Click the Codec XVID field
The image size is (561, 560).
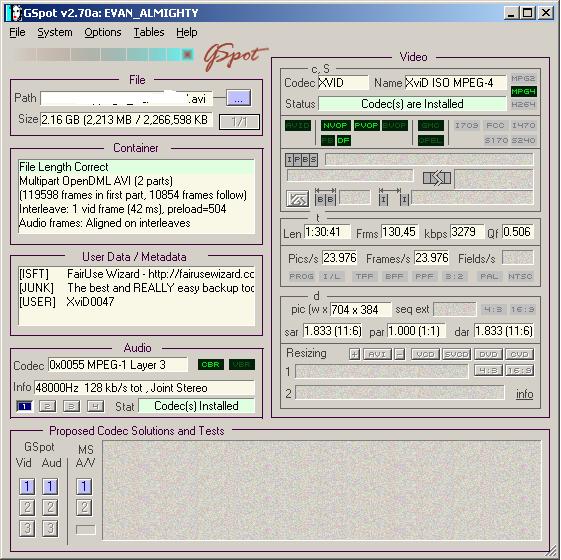click(343, 83)
